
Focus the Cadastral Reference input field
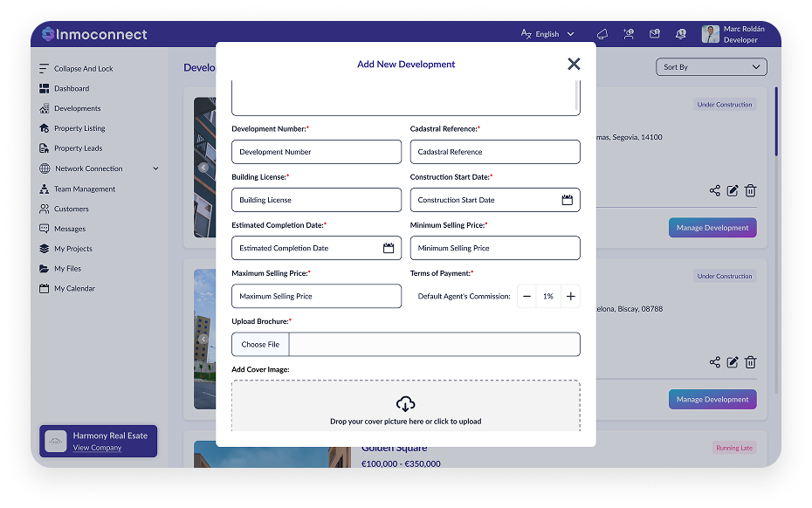[x=495, y=152]
